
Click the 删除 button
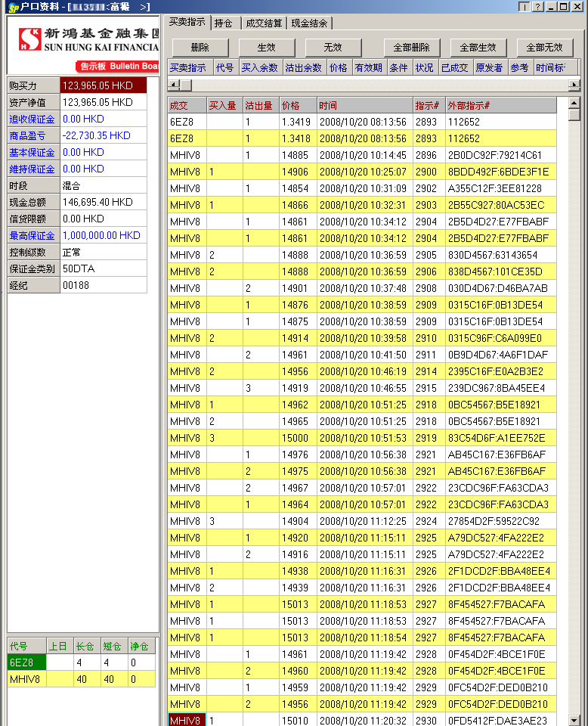click(200, 47)
